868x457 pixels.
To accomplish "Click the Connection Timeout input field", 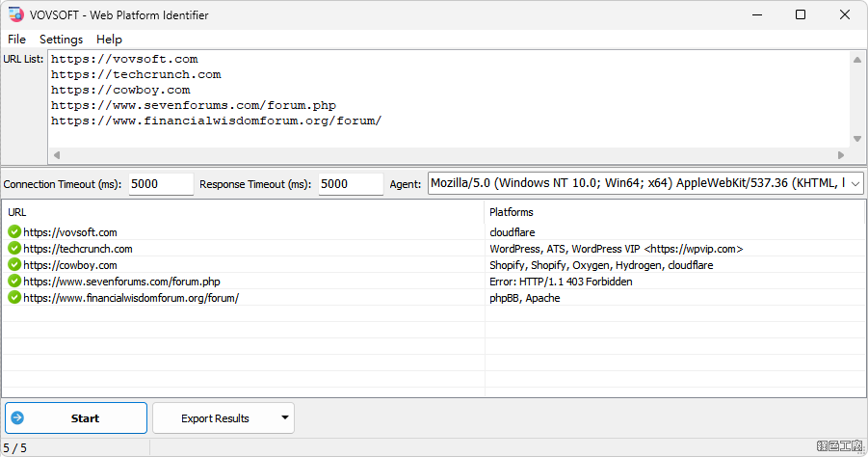I will click(161, 184).
